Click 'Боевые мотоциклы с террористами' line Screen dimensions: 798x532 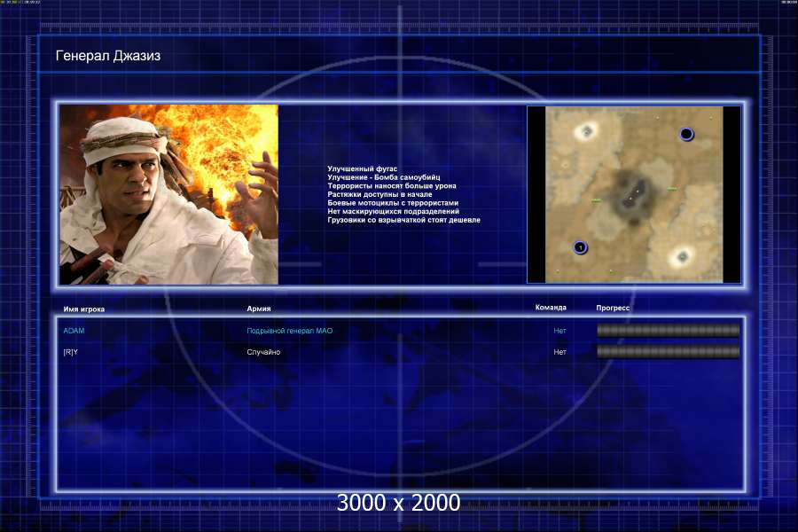[x=393, y=203]
